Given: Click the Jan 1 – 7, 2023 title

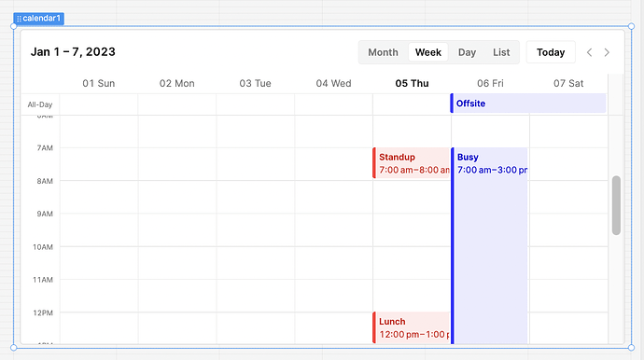Looking at the screenshot, I should (73, 51).
